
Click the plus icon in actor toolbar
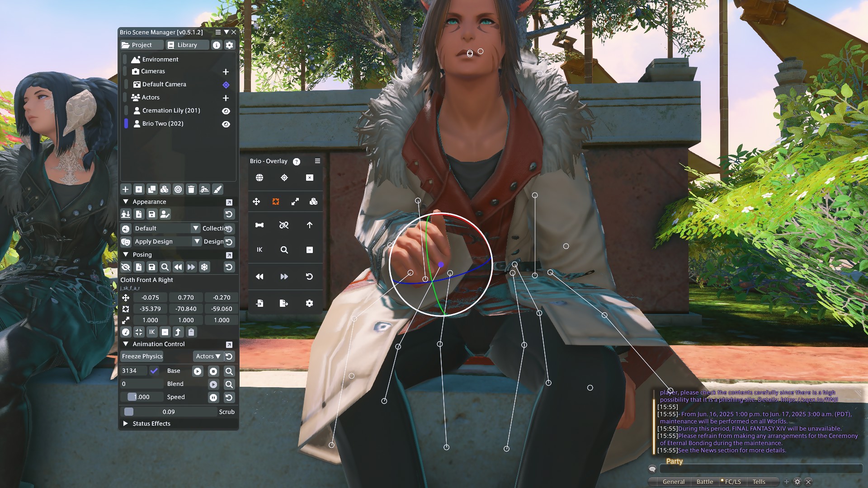point(126,189)
